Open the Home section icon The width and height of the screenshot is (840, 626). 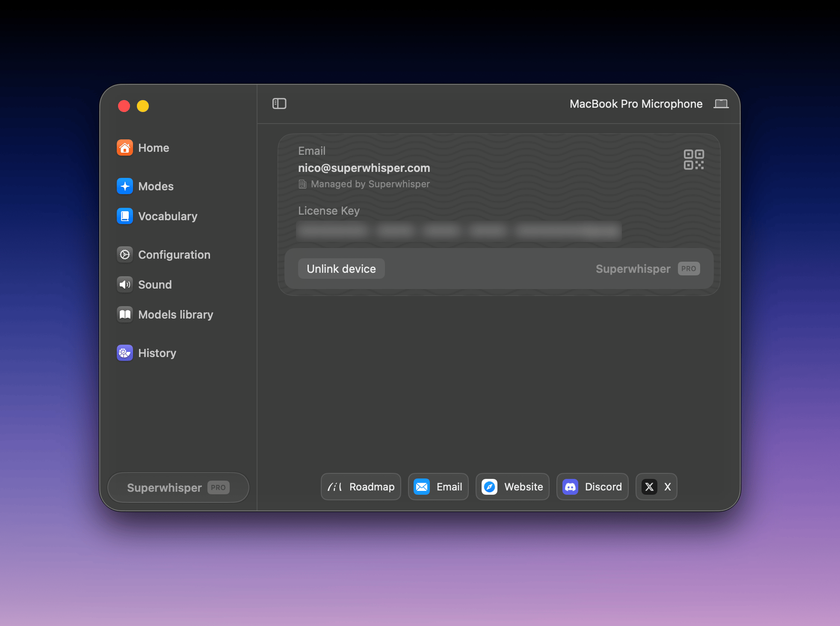coord(125,148)
